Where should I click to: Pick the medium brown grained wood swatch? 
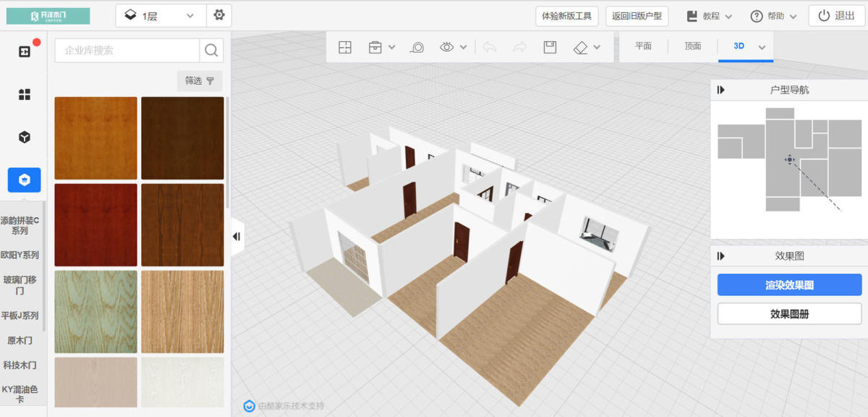(182, 225)
